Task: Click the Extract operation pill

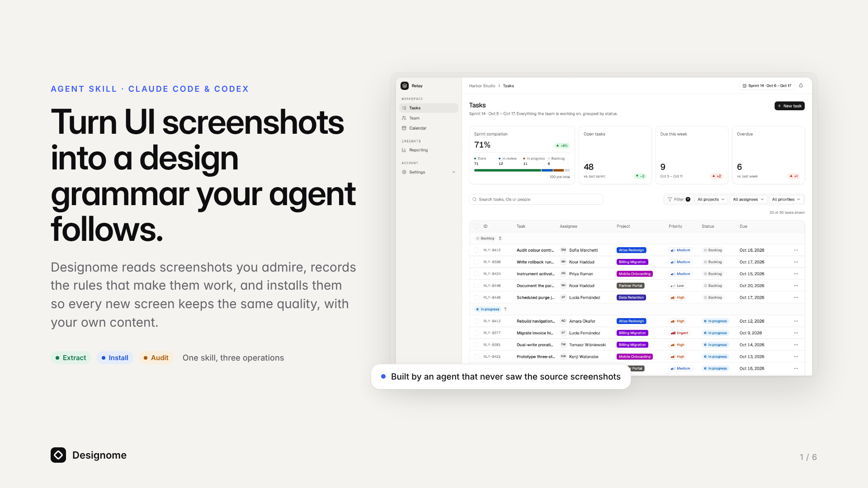Action: (x=71, y=358)
